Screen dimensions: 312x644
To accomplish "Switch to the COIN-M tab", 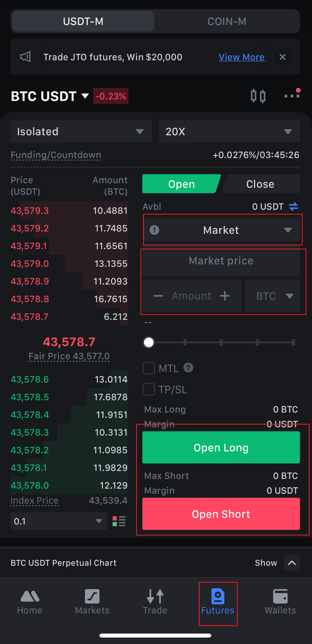I will coord(227,21).
